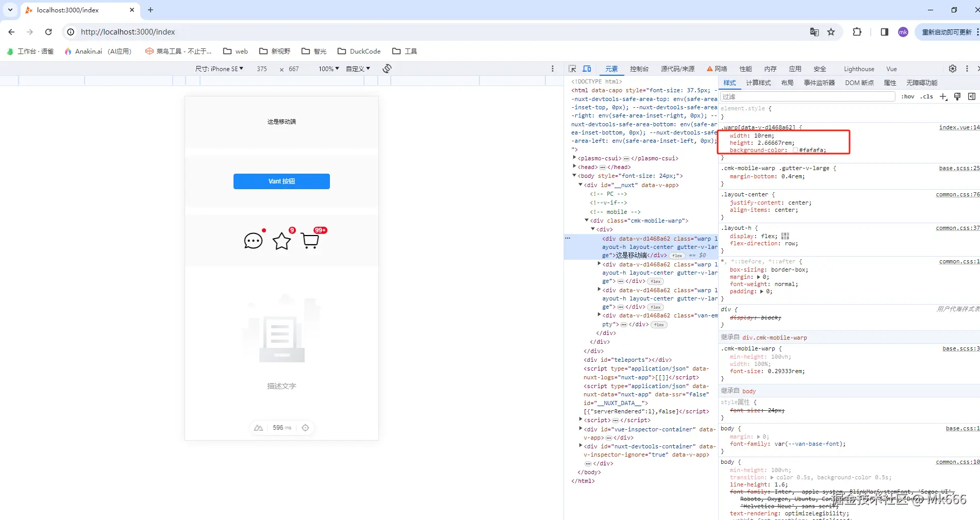Activate the inspect element picker icon
Viewport: 980px width, 520px height.
[x=572, y=69]
